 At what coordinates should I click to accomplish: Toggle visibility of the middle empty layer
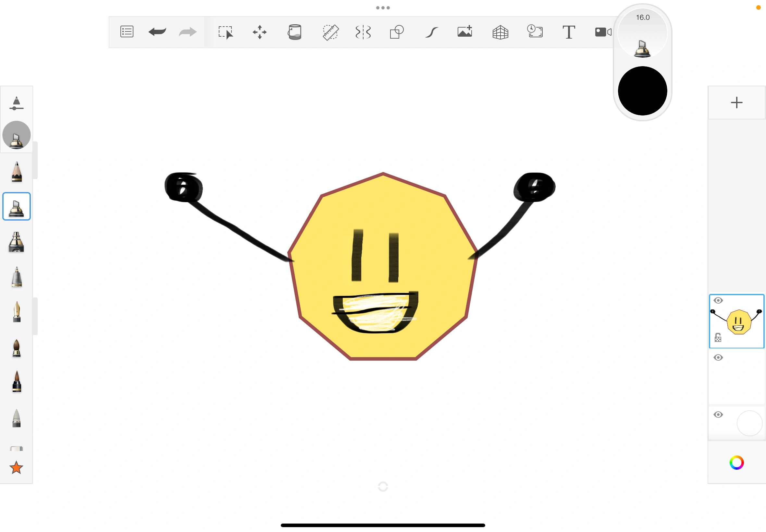coord(718,357)
